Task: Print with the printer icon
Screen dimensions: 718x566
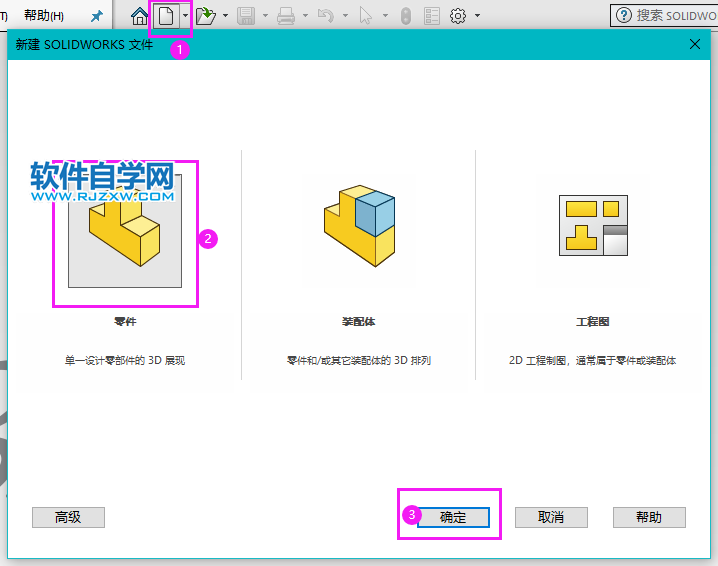Action: 286,16
